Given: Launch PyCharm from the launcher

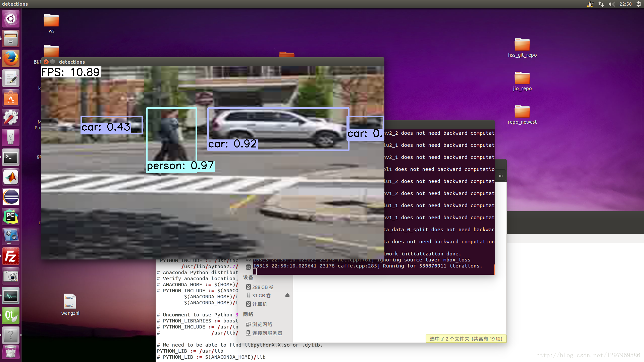Looking at the screenshot, I should (x=11, y=217).
